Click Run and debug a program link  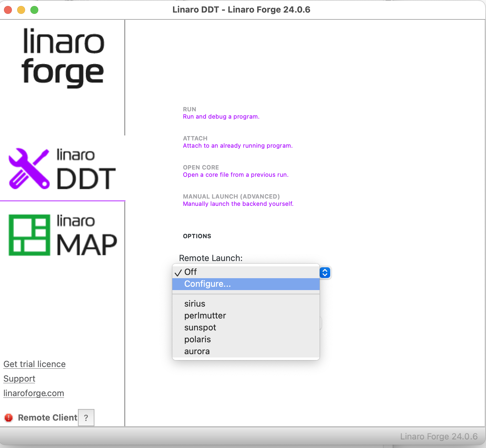[x=221, y=117]
